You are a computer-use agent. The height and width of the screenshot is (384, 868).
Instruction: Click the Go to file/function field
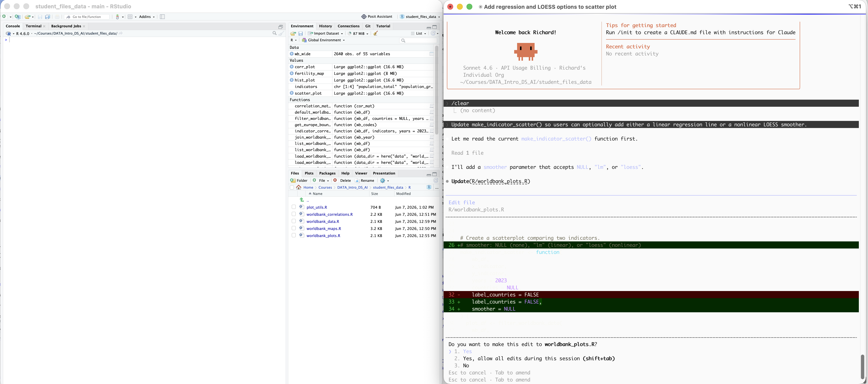(x=87, y=16)
